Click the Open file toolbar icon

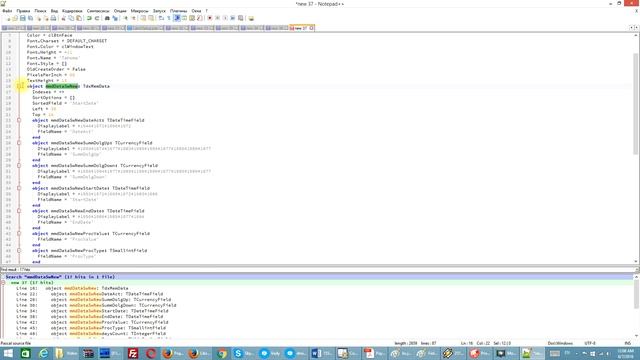click(15, 18)
